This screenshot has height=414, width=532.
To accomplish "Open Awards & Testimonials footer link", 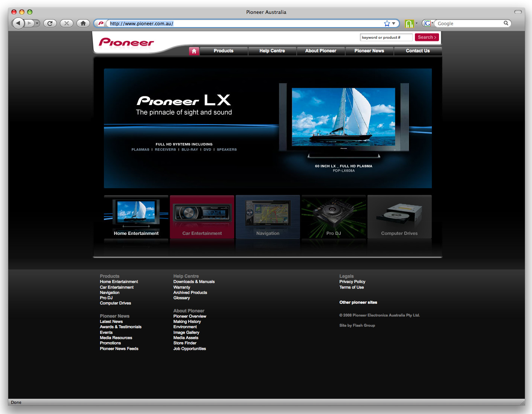I will [x=121, y=327].
